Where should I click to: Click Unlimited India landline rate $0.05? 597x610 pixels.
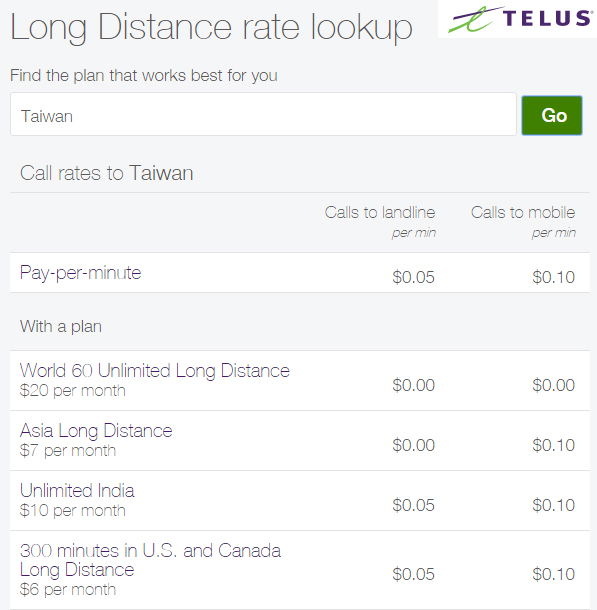click(413, 505)
